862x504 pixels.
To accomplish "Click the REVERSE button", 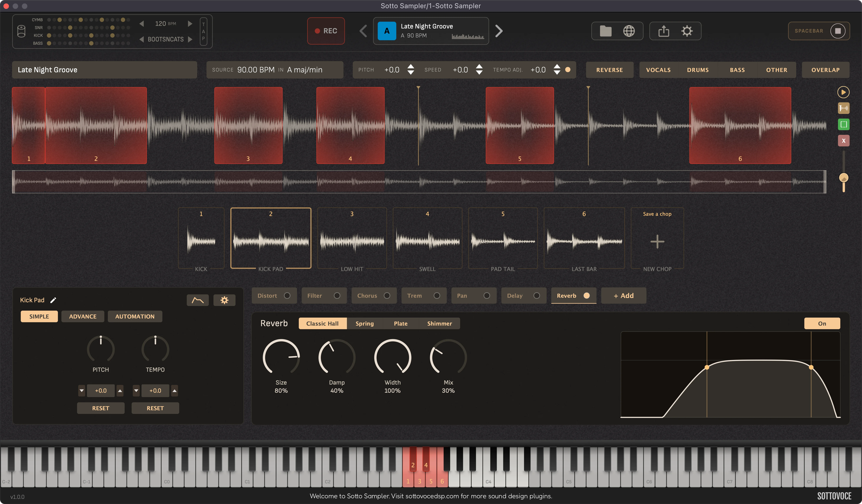I will [610, 70].
